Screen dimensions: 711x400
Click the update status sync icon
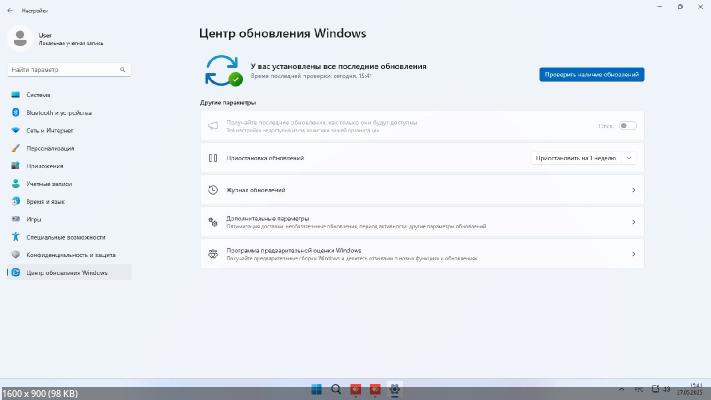tap(224, 71)
